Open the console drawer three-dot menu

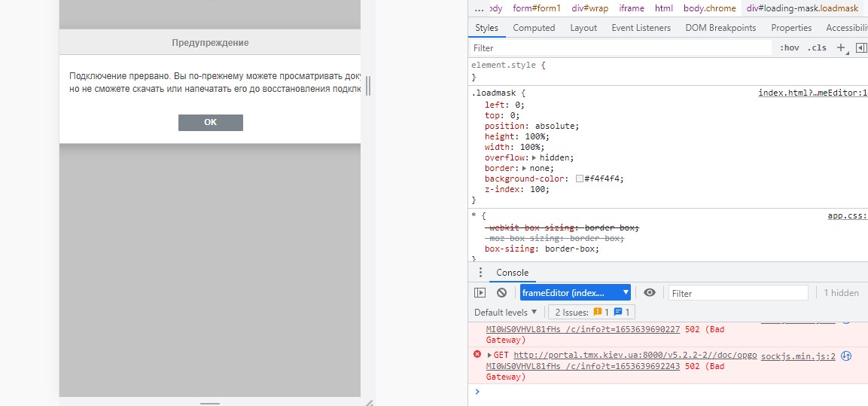[x=480, y=273]
